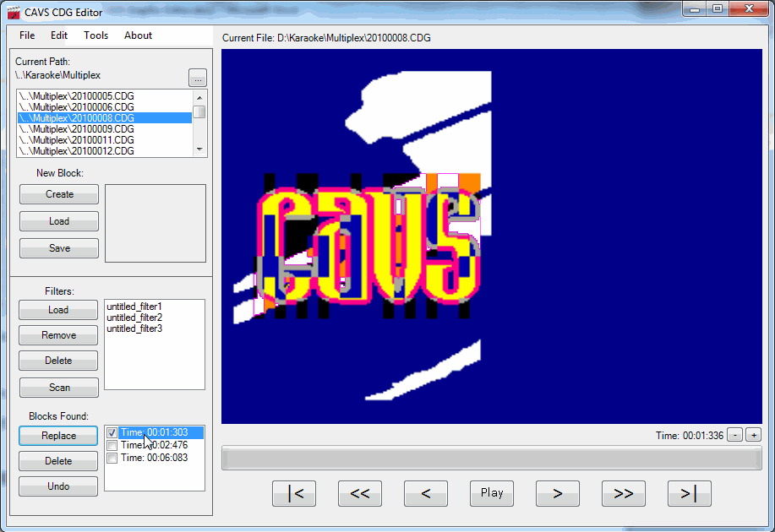Select file 20100012.CDG in list
Viewport: 775px width, 532px height.
pyautogui.click(x=104, y=150)
